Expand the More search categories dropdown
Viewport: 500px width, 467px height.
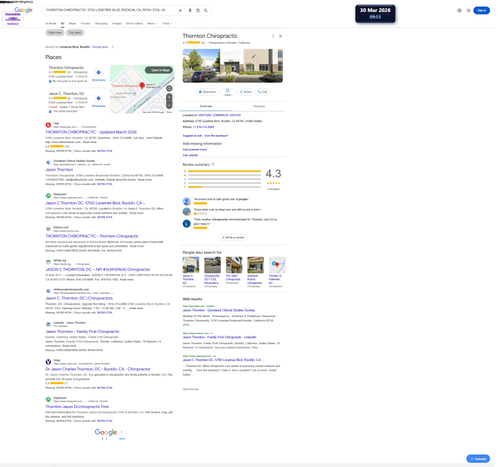(152, 23)
